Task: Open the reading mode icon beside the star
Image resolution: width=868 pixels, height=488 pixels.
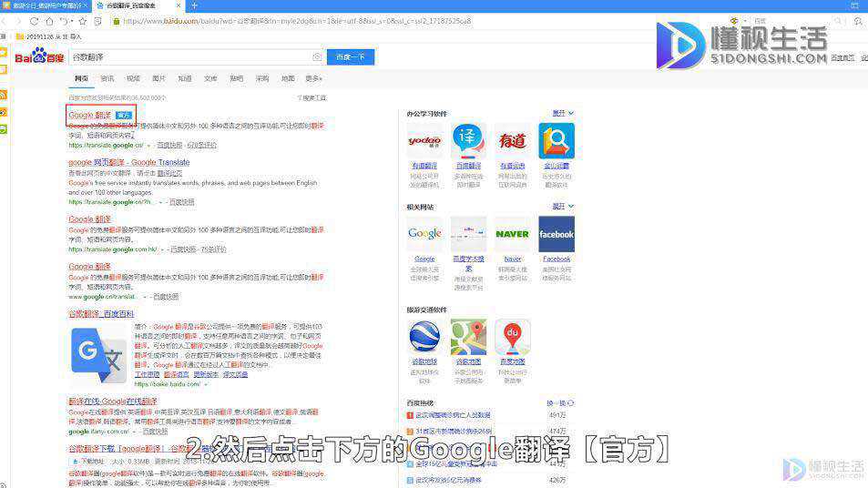Action: tap(98, 21)
